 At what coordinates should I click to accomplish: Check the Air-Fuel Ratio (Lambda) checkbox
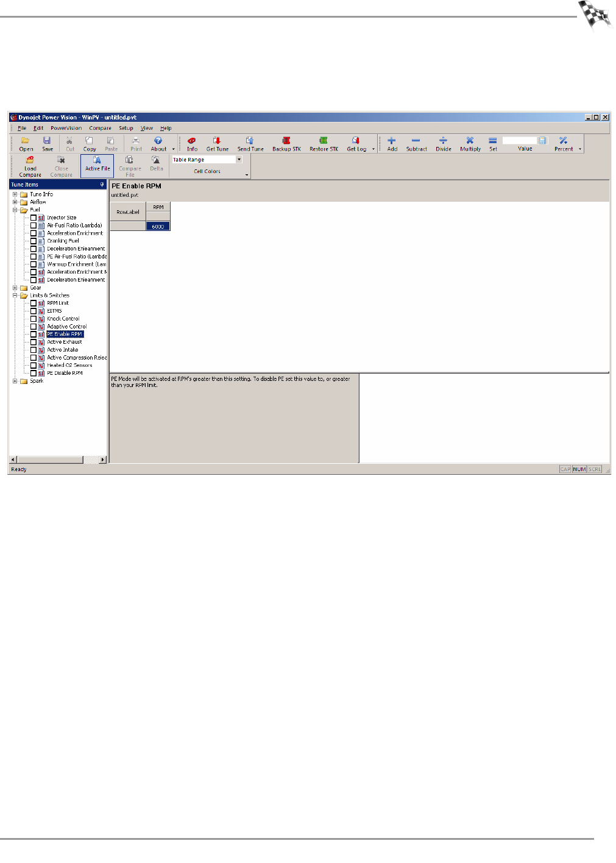[34, 226]
